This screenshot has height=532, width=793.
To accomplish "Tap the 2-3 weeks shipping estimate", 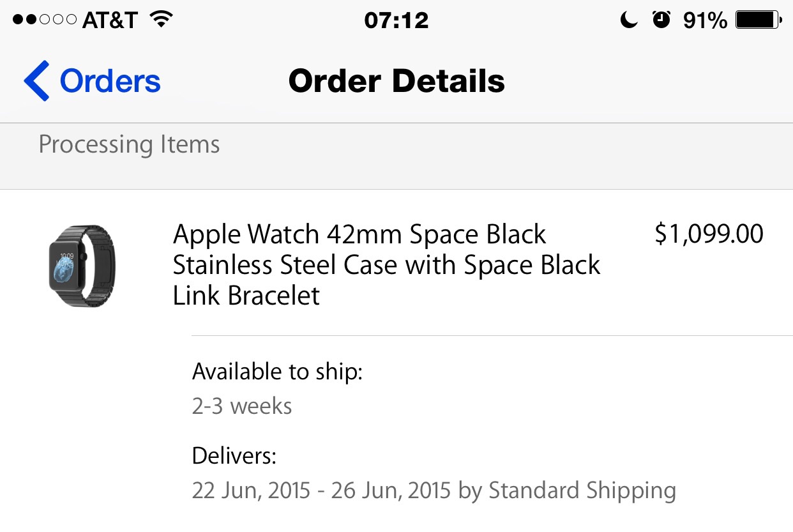I will [242, 406].
